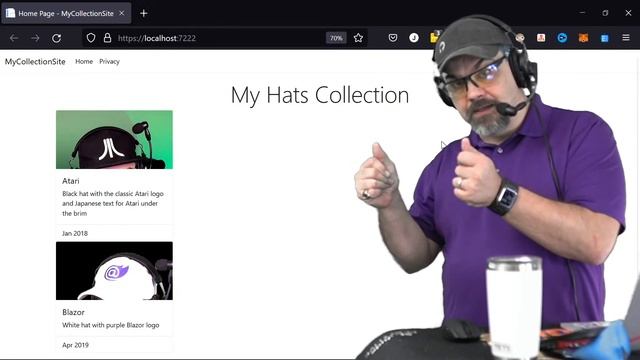Minimize the Firefox window

582,13
